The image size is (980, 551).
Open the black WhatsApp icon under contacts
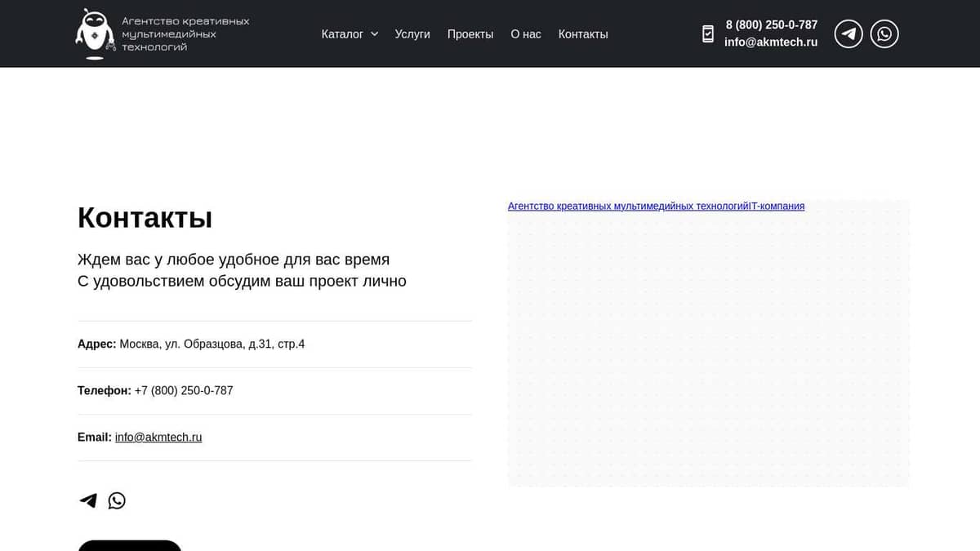118,500
